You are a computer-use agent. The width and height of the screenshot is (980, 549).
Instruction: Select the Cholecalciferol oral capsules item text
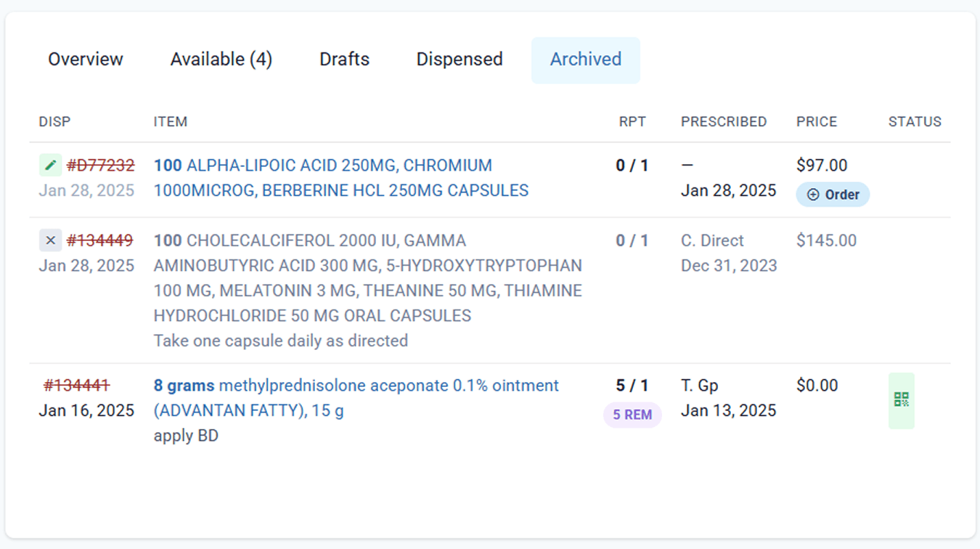(368, 278)
